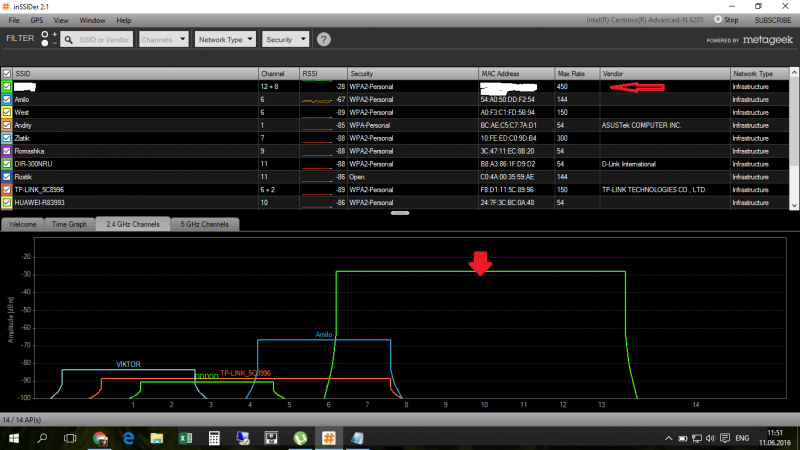800x450 pixels.
Task: Uncheck the TP-LINK_5C8996 network checkbox
Action: point(7,189)
